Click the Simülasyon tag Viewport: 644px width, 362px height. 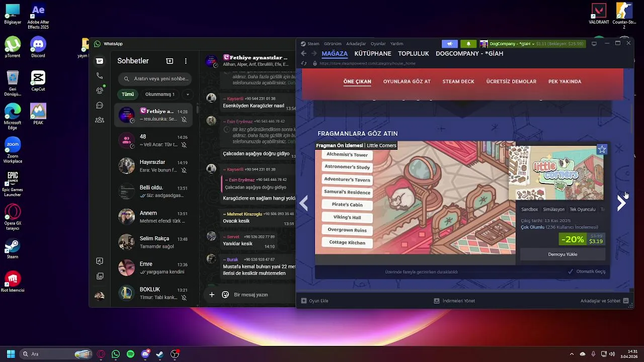[x=553, y=209]
